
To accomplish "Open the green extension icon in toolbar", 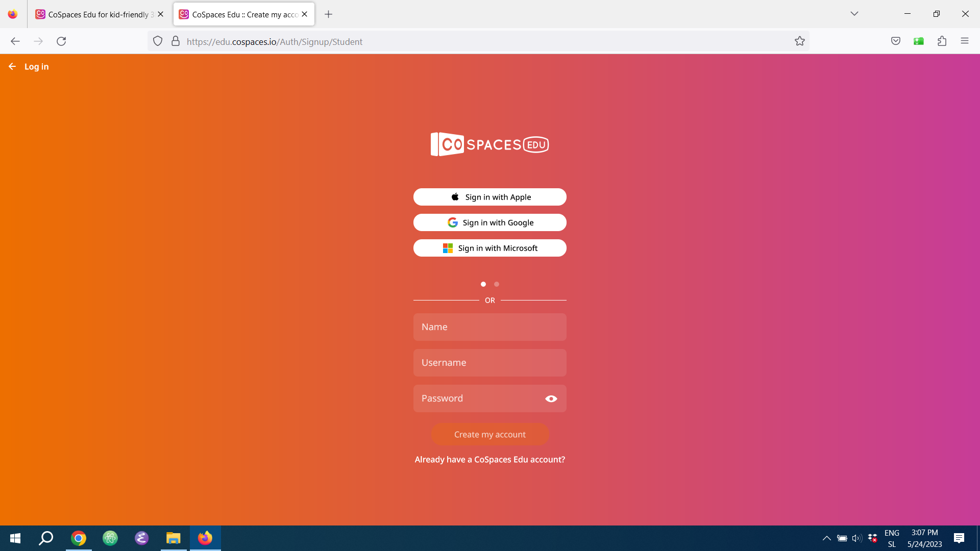I will (918, 41).
